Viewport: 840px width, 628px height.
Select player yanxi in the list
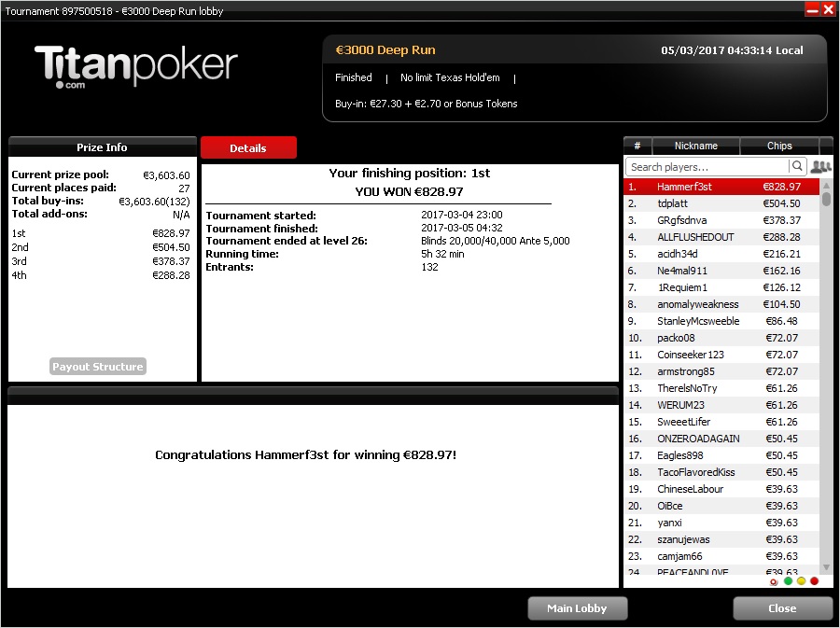tap(721, 523)
